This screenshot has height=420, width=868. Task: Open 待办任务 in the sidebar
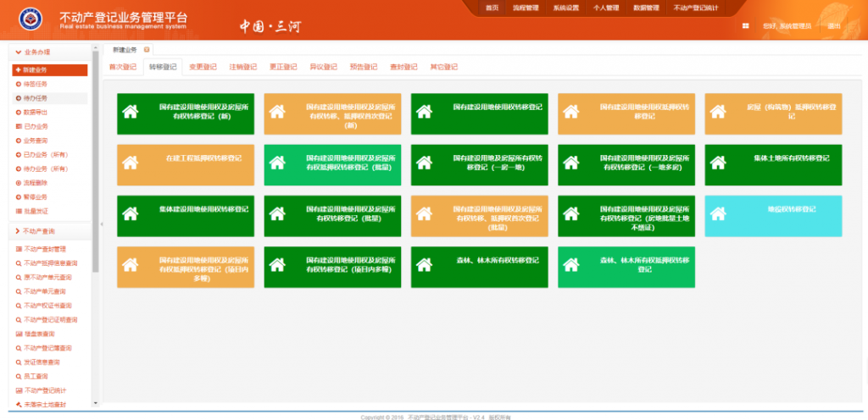36,98
